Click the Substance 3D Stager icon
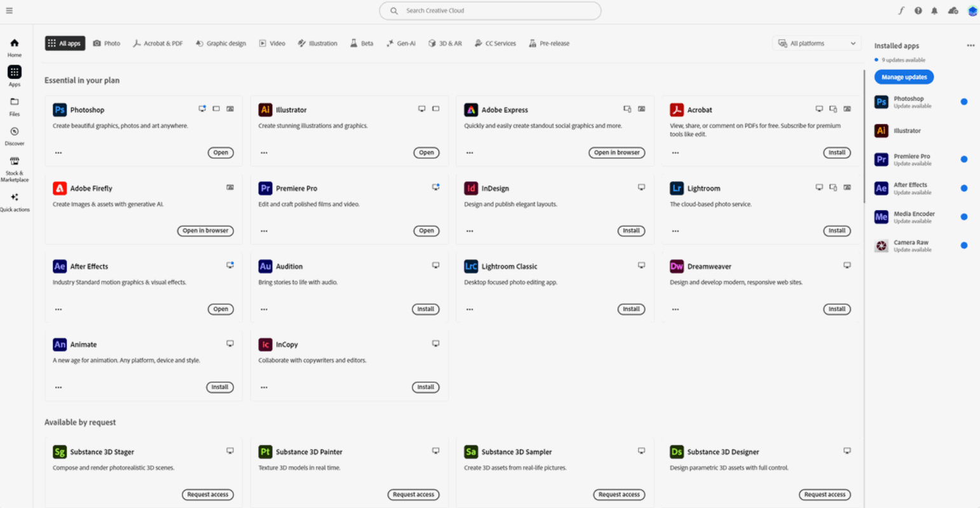Viewport: 980px width, 508px height. [x=60, y=451]
